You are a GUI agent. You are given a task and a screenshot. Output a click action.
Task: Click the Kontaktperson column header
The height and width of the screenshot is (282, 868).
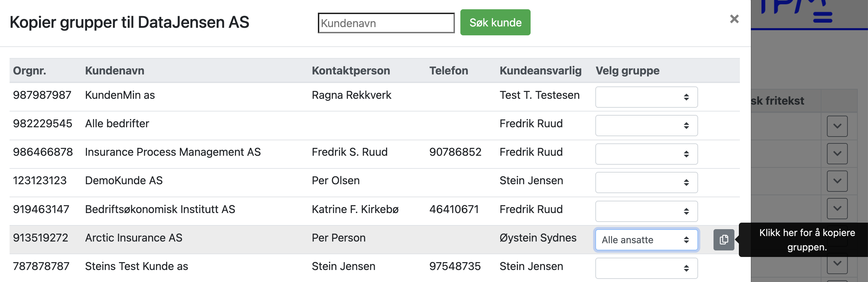coord(351,71)
